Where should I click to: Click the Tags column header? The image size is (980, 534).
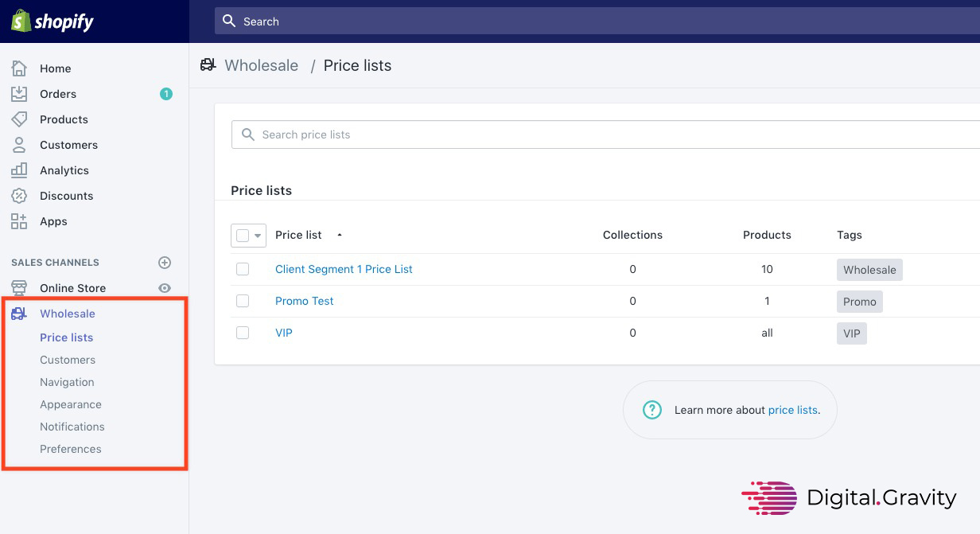(x=850, y=235)
